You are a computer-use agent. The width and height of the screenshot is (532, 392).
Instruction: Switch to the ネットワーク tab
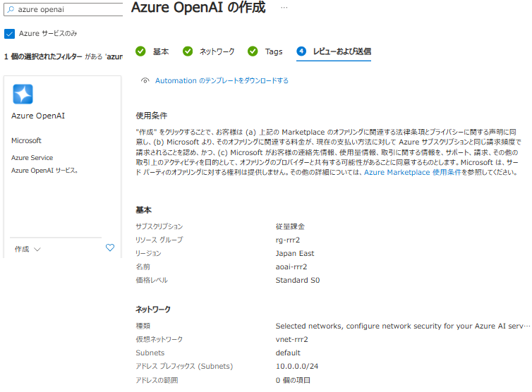pos(217,51)
